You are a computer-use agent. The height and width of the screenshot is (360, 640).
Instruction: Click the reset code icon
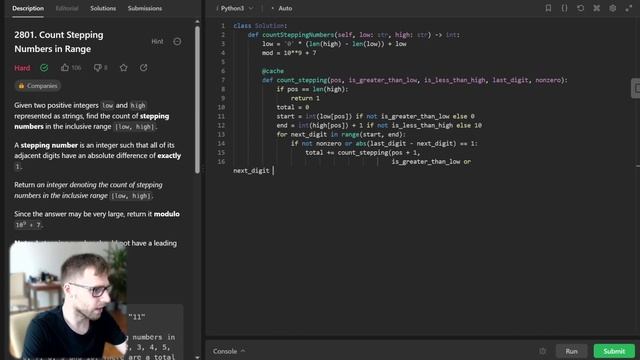[x=580, y=8]
